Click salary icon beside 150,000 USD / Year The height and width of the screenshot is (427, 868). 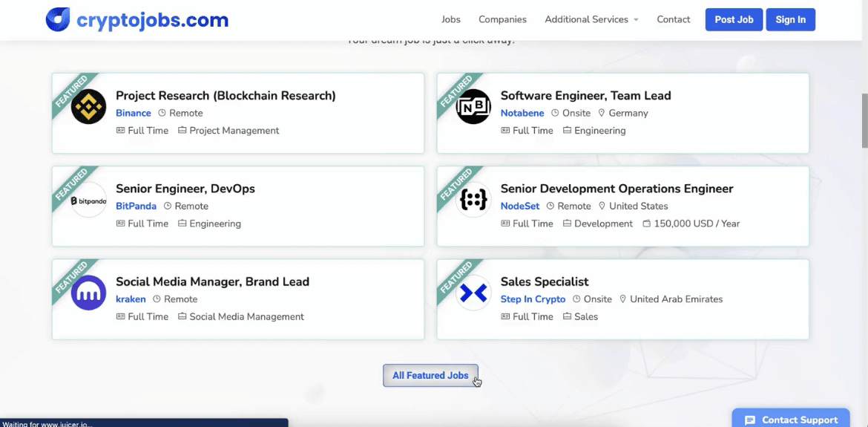pos(647,224)
